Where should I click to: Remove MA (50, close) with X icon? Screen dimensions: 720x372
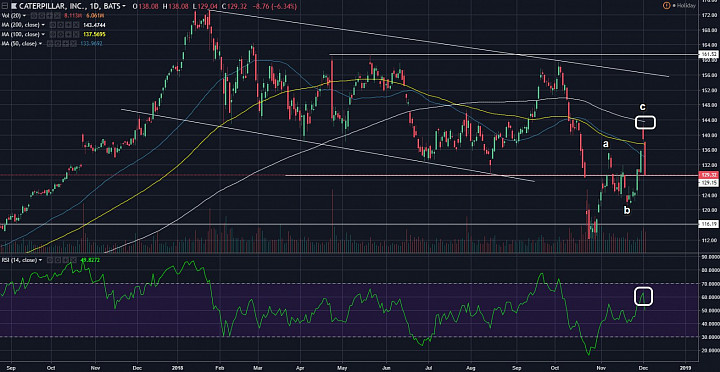tap(73, 44)
